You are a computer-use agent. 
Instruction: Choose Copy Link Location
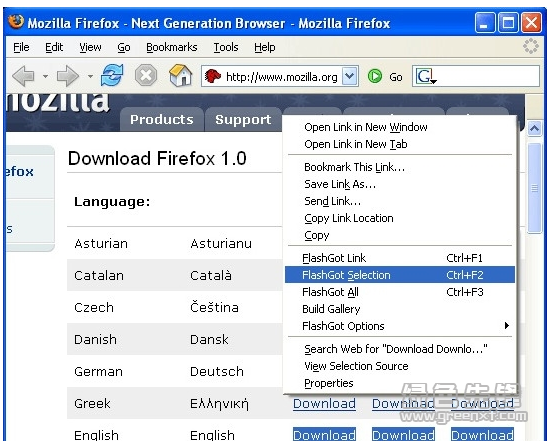coord(400,218)
